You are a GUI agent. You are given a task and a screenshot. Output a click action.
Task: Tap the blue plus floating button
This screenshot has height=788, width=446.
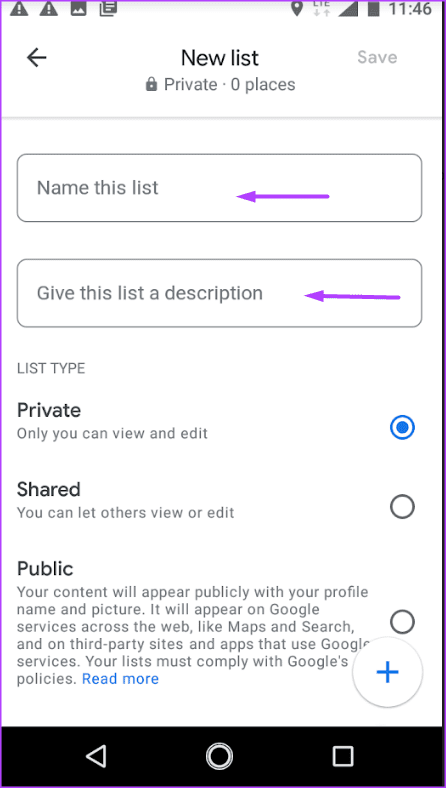[x=388, y=672]
